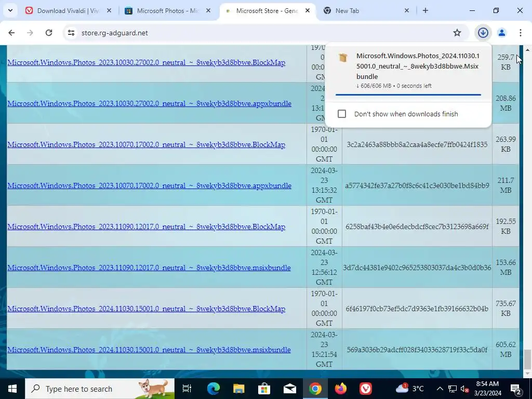This screenshot has width=532, height=399.
Task: Close the Download Vivaldi tab
Action: [x=109, y=10]
